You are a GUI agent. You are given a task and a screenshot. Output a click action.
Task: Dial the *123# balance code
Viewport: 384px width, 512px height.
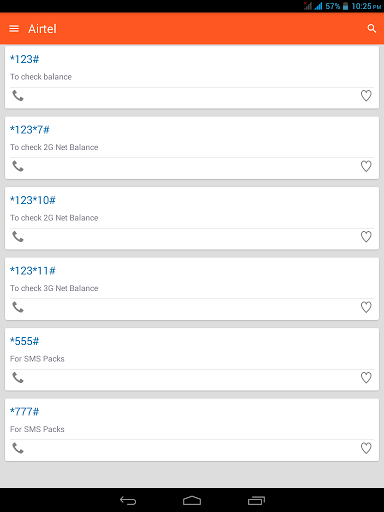point(18,96)
